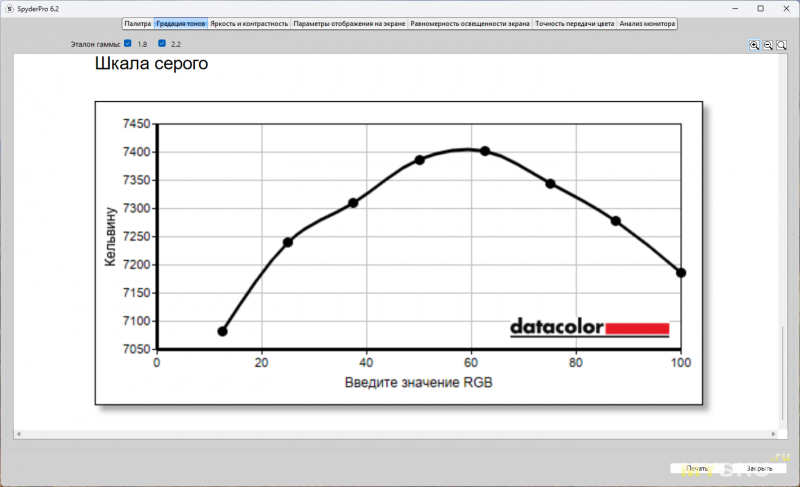
Task: Switch to Яркость и контрастность tab
Action: click(249, 23)
